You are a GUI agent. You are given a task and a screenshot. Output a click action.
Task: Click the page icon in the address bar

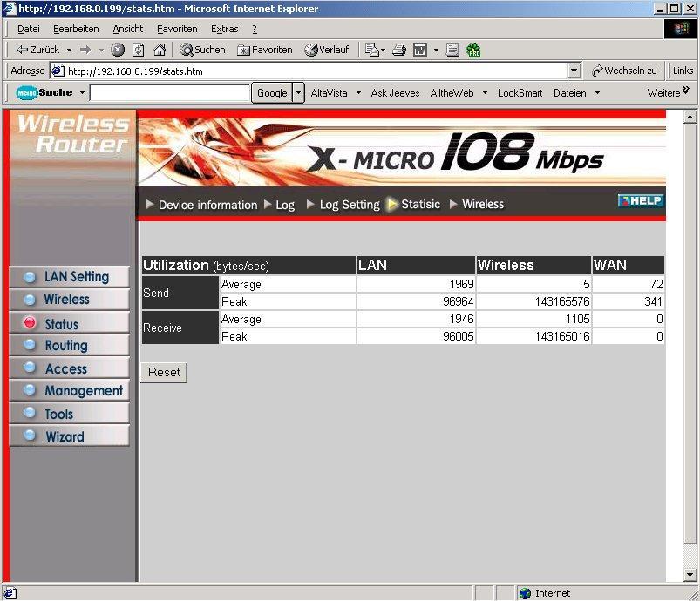(58, 71)
